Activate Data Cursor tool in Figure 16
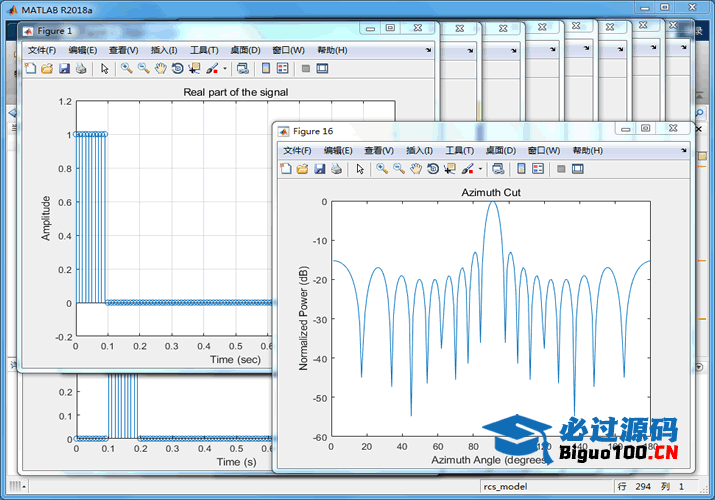 click(x=450, y=169)
